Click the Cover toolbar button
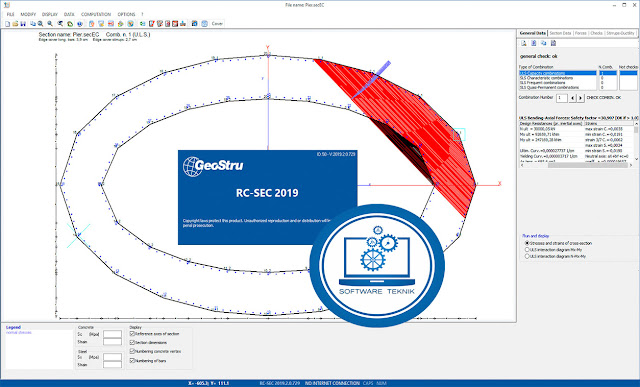Viewport: 640px width, 387px height. coord(217,24)
